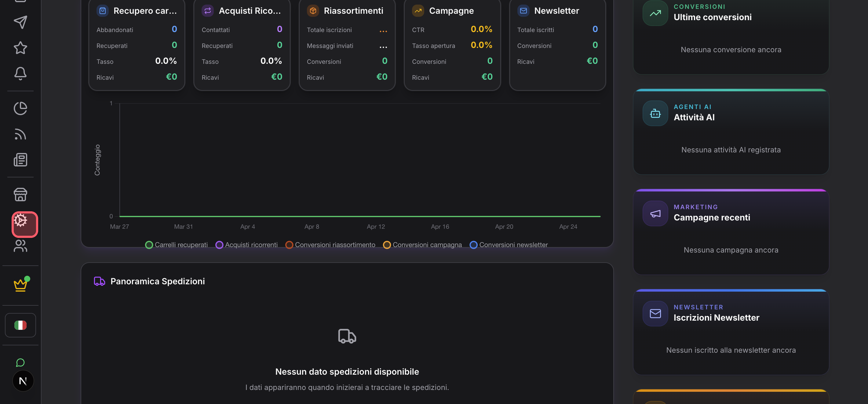Click the AGENTI AI category label
This screenshot has width=868, height=404.
pyautogui.click(x=692, y=107)
